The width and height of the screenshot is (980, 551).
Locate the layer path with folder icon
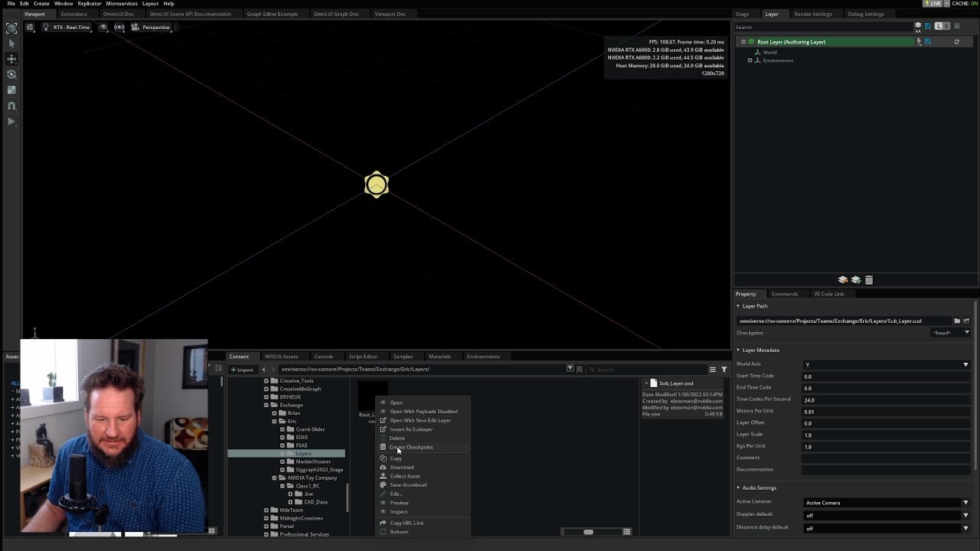(x=957, y=321)
